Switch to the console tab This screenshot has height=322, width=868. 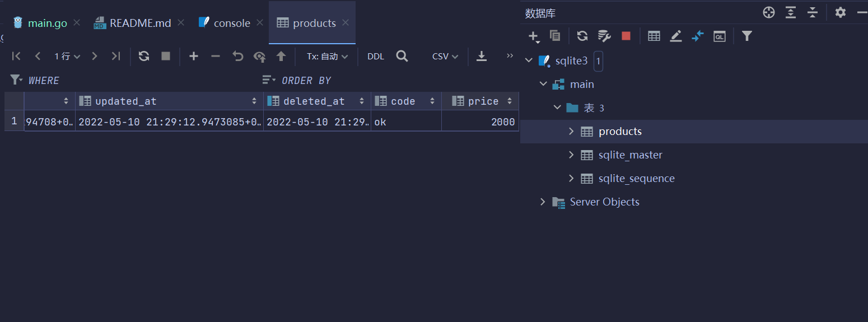(x=231, y=23)
